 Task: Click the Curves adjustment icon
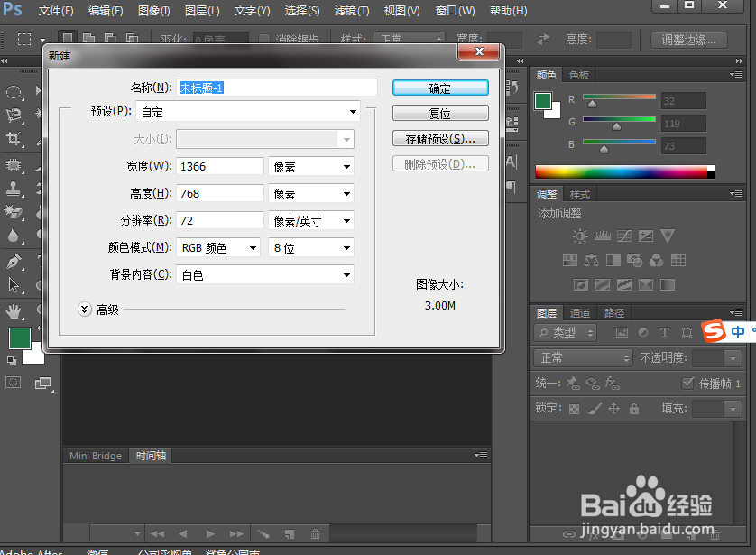[624, 236]
